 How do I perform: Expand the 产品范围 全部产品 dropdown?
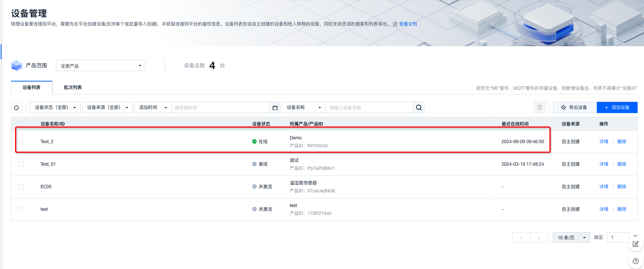click(101, 66)
